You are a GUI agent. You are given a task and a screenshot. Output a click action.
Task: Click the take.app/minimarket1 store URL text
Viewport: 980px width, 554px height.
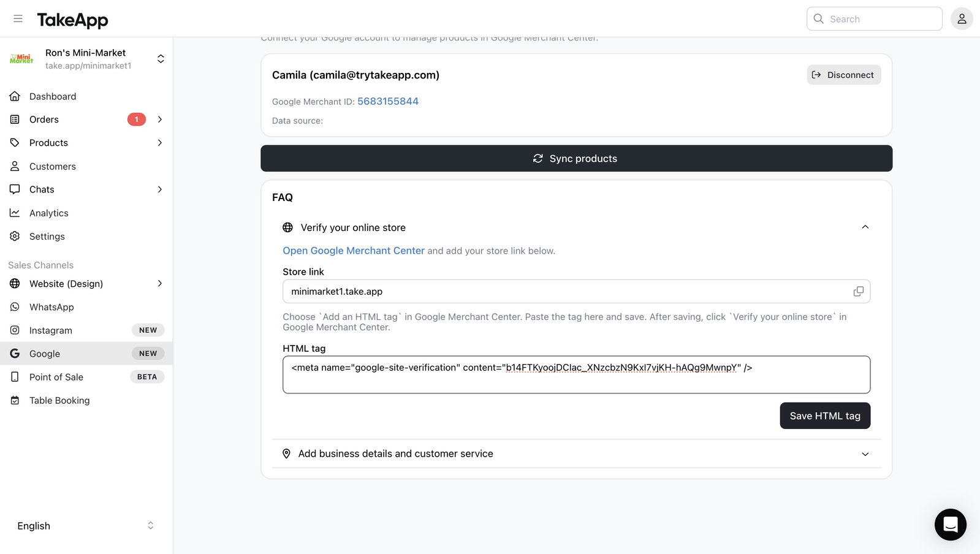[88, 66]
